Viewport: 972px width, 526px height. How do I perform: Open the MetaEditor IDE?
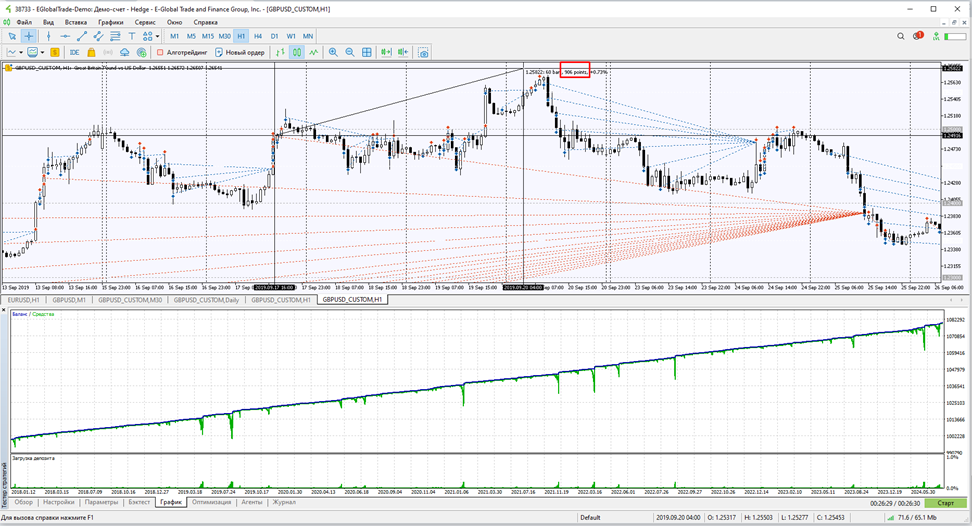pos(74,53)
